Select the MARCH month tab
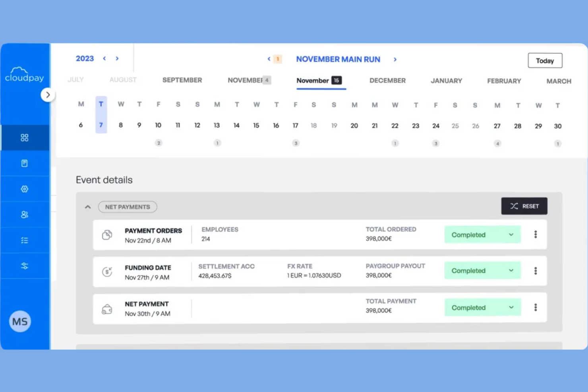 click(559, 81)
